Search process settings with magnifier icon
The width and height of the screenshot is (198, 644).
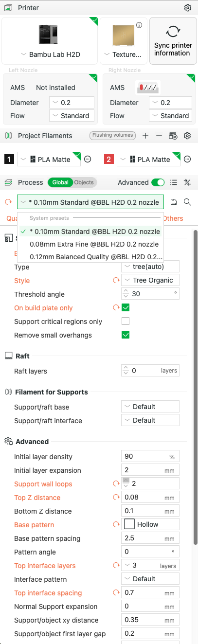[x=187, y=202]
